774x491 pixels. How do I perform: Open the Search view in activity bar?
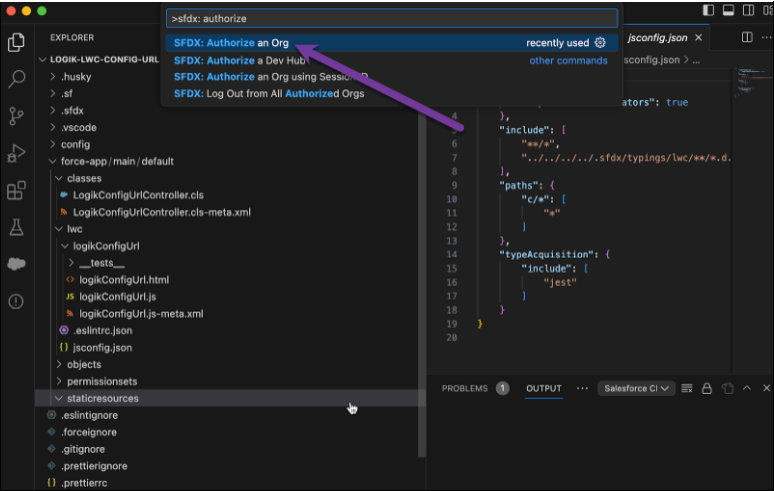(16, 79)
